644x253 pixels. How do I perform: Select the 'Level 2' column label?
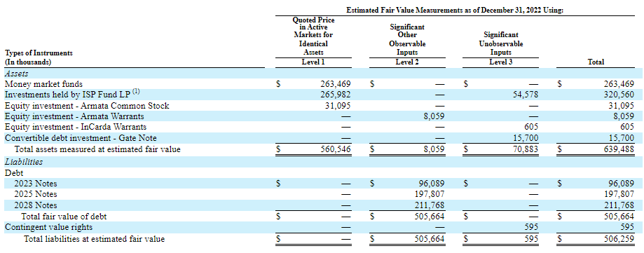pyautogui.click(x=407, y=62)
